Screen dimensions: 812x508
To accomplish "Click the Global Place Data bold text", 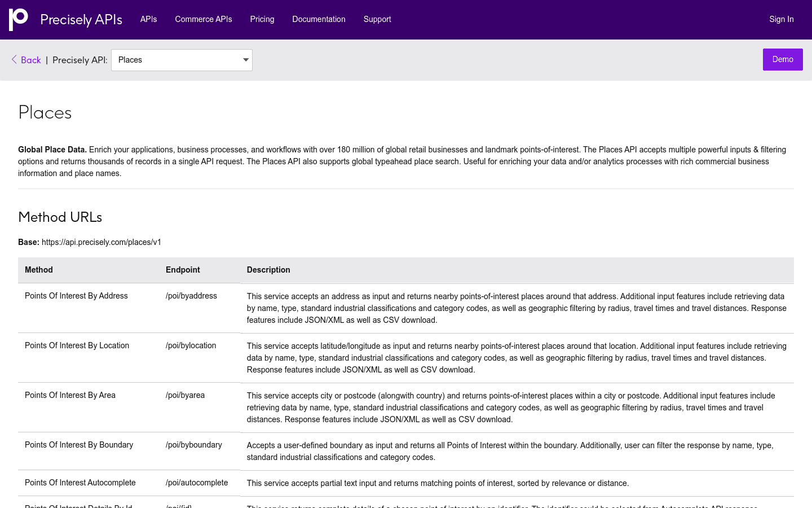I will tap(52, 150).
